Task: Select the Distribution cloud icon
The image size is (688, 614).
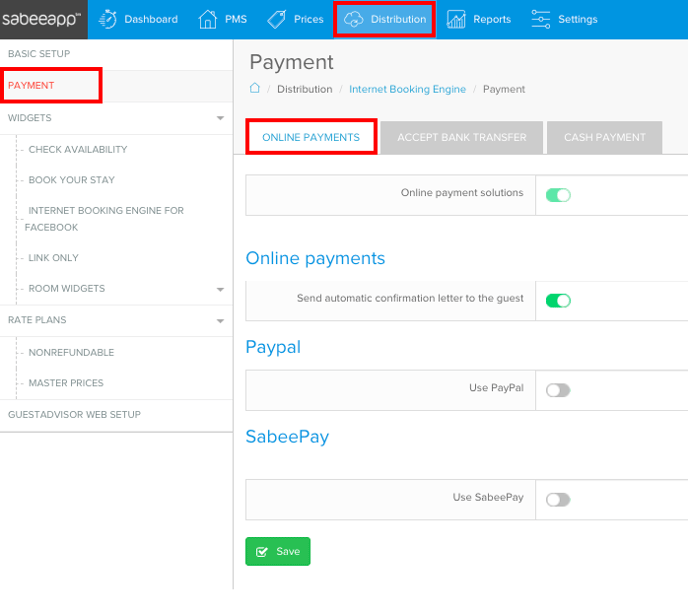Action: [x=353, y=19]
